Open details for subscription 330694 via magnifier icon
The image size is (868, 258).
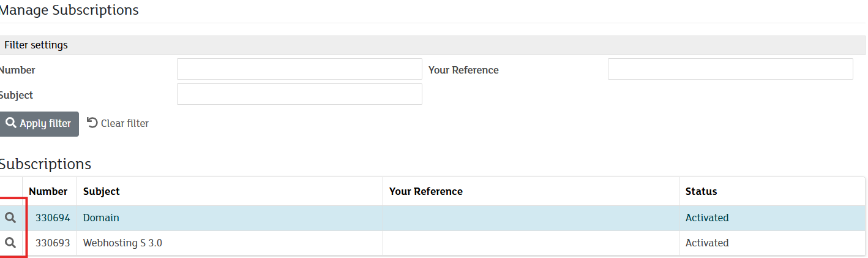(x=10, y=218)
